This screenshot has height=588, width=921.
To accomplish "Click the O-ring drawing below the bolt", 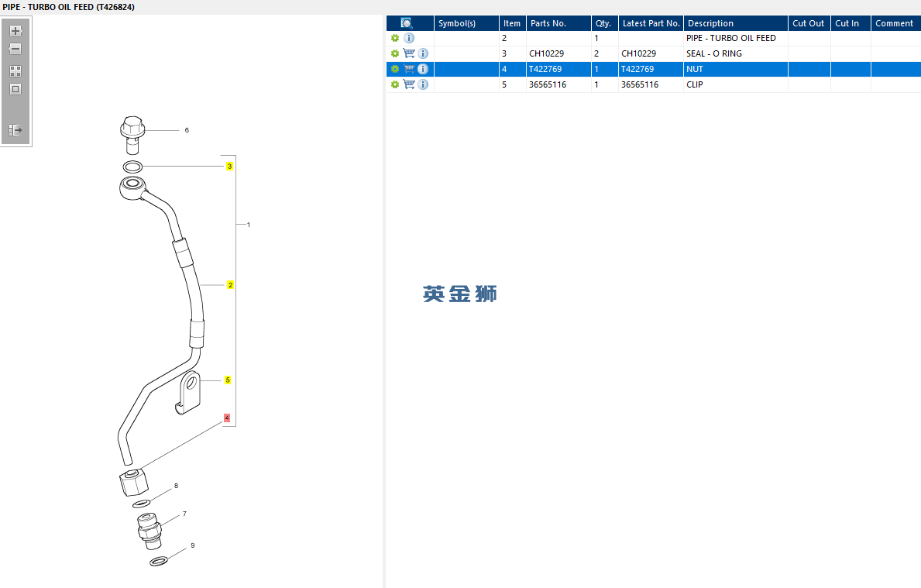I will coord(132,167).
